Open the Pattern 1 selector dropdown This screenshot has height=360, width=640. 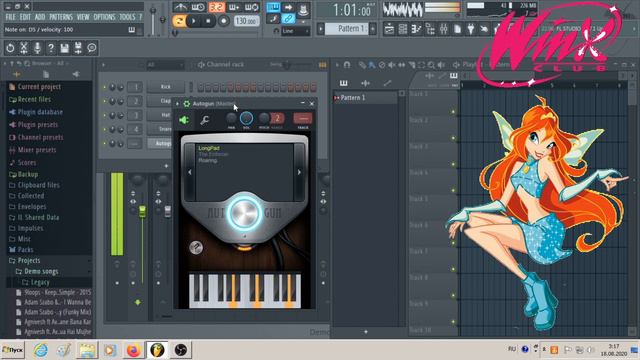[347, 29]
